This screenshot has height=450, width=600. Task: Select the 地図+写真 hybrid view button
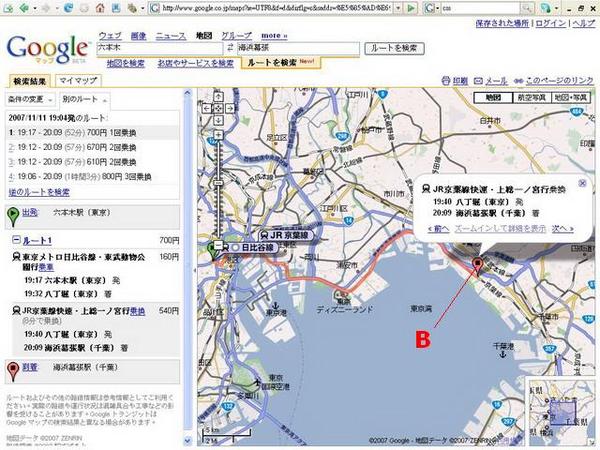coord(571,98)
